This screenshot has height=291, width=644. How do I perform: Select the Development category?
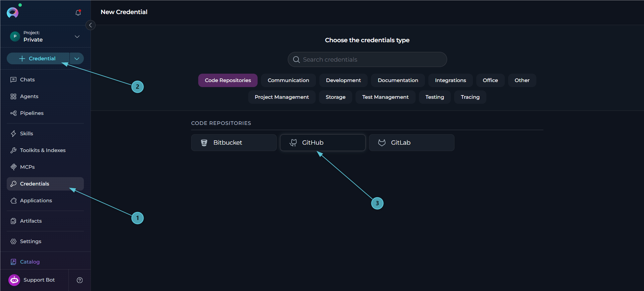pos(343,80)
